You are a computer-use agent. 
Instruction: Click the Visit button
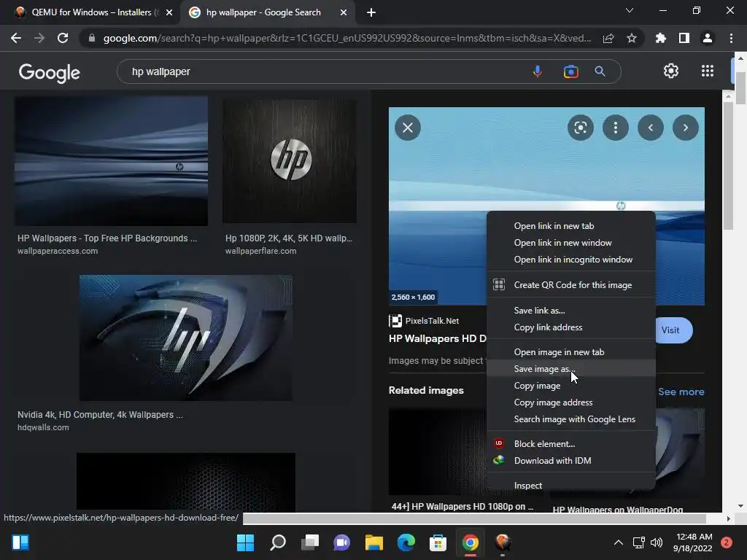pos(673,330)
